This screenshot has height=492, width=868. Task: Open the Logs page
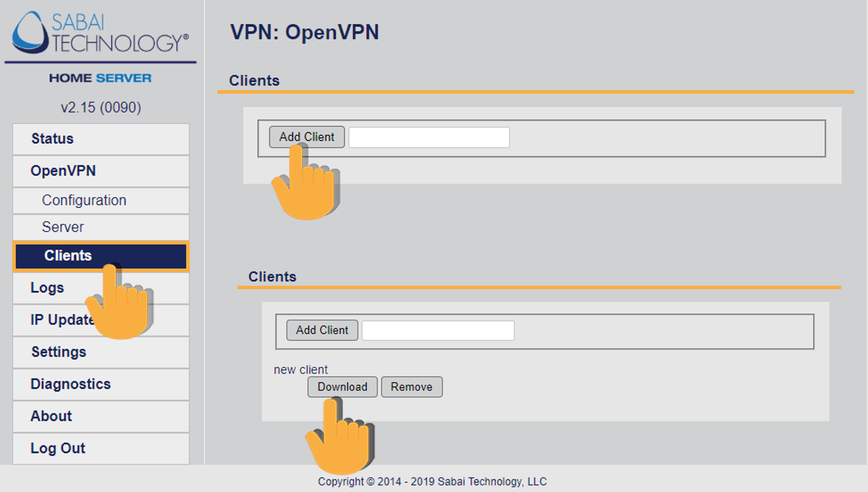(47, 288)
